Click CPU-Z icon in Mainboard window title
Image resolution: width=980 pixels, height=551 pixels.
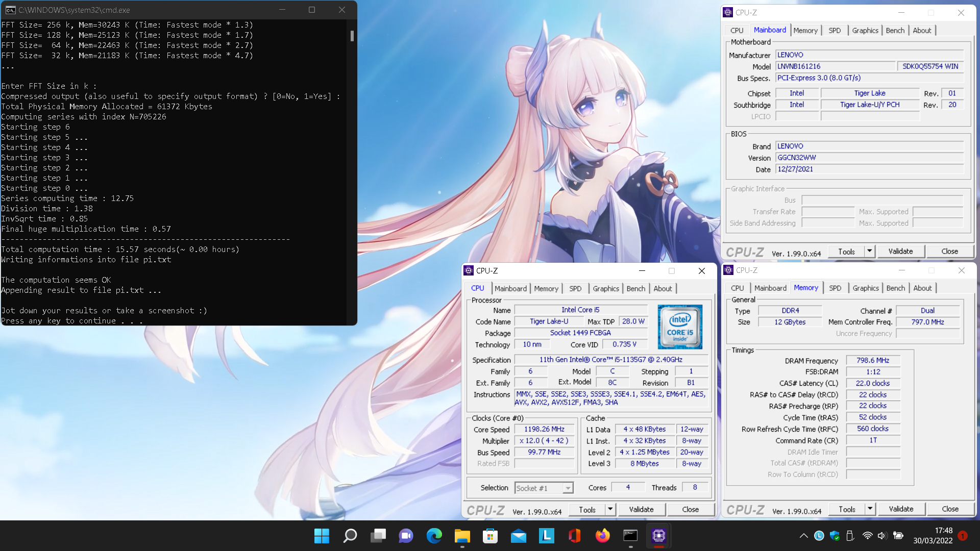click(x=728, y=13)
